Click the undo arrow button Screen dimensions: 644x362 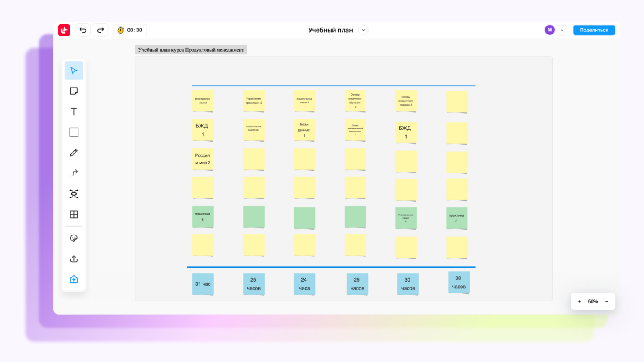(83, 30)
